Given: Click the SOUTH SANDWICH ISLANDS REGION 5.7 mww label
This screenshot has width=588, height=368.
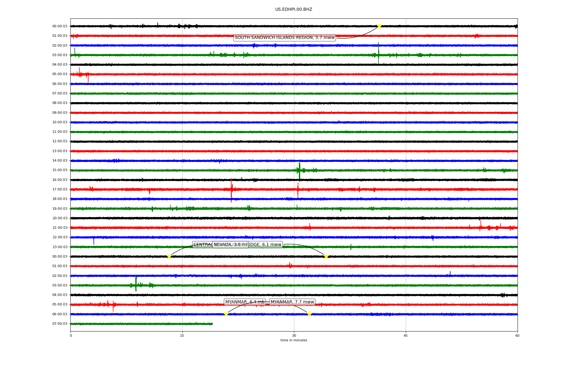Looking at the screenshot, I should [x=285, y=38].
